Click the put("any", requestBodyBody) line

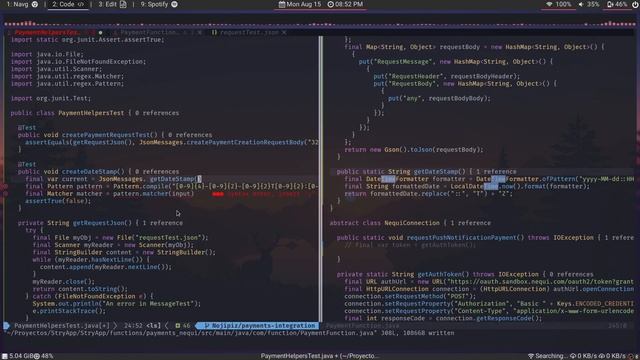[x=439, y=98]
